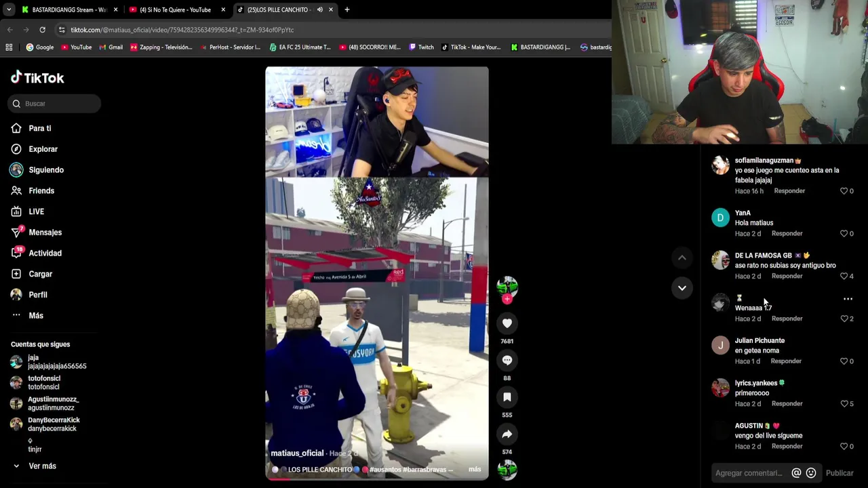Reply to AGUSTIN's comment
This screenshot has width=868, height=488.
(787, 447)
